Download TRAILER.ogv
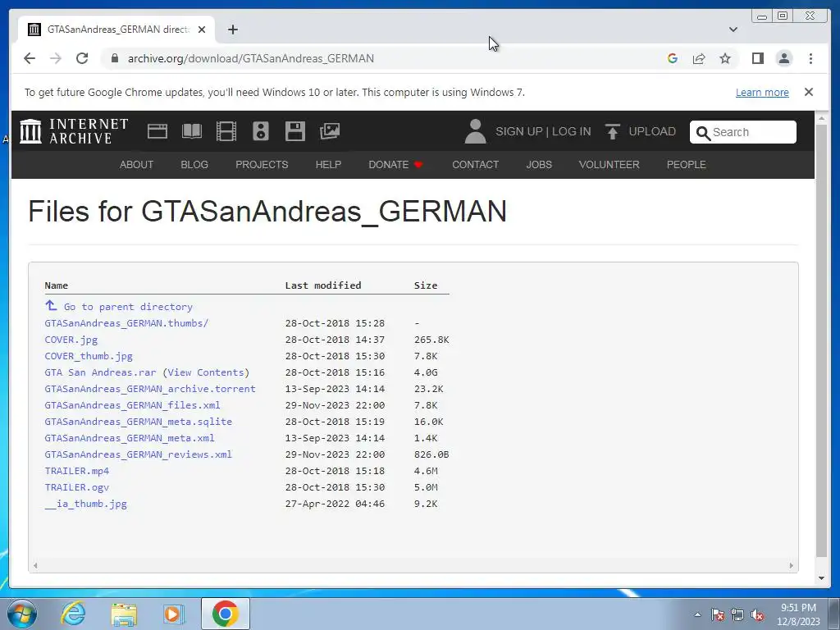The width and height of the screenshot is (840, 630). click(76, 487)
